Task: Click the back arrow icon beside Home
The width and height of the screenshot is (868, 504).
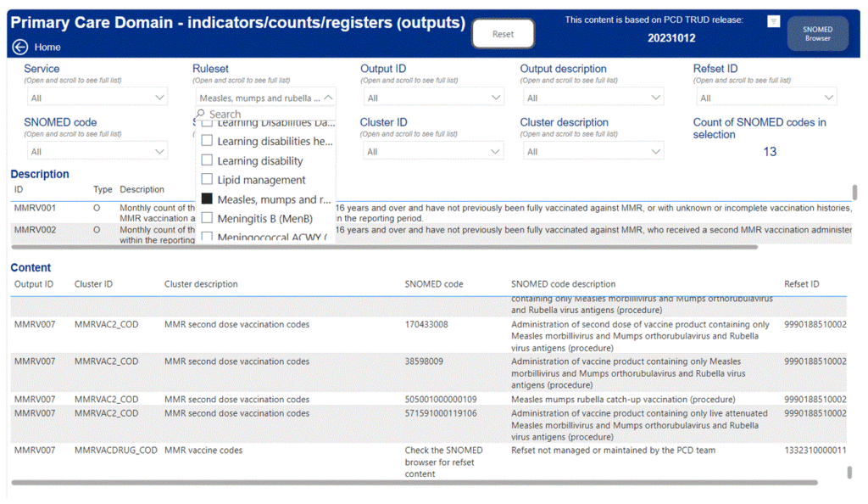Action: point(20,47)
